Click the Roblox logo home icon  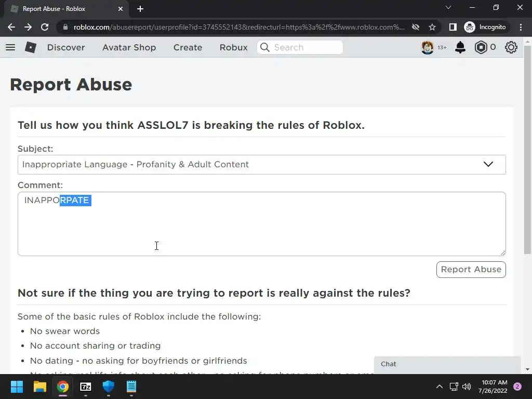point(31,47)
